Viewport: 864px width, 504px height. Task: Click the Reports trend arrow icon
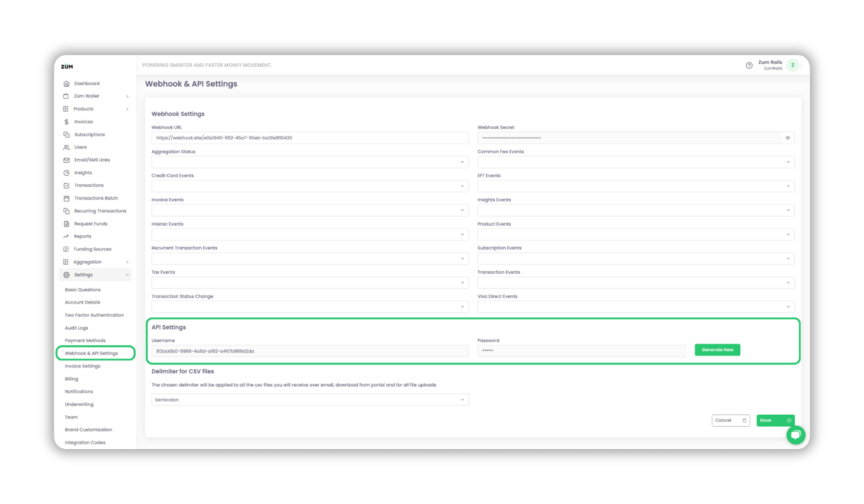pyautogui.click(x=66, y=237)
